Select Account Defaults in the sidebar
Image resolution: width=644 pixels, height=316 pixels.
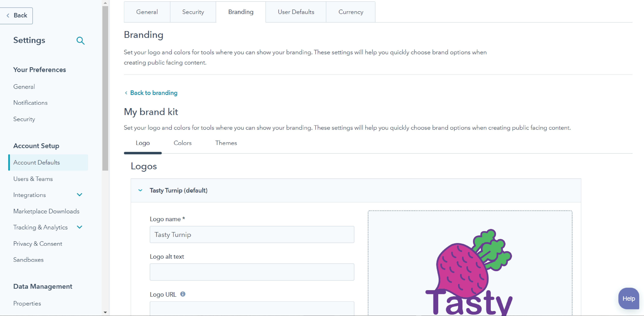tap(48, 163)
